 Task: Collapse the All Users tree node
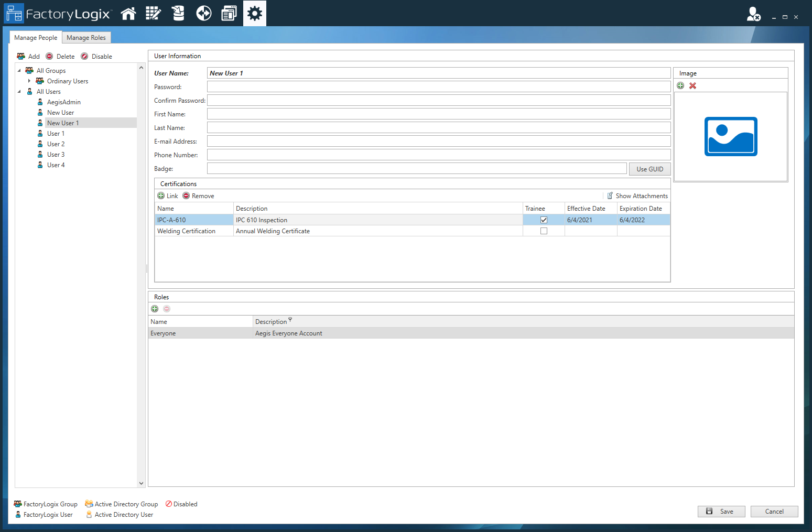(x=19, y=92)
